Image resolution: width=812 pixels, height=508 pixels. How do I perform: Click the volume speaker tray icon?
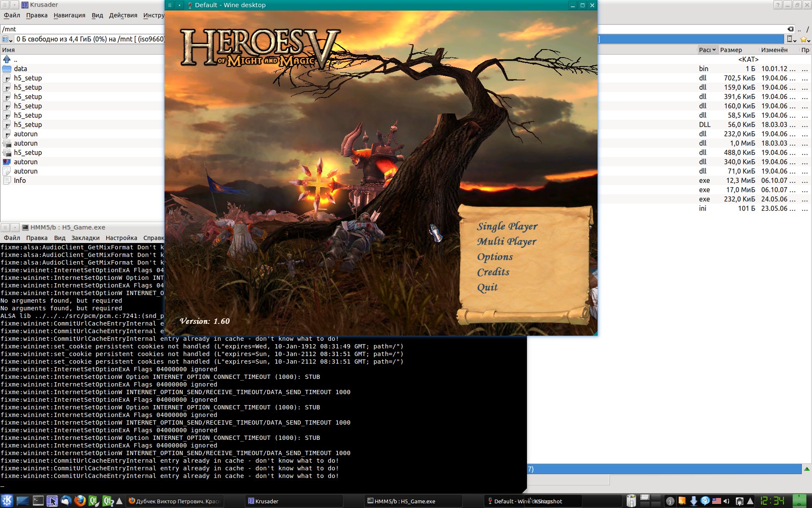click(727, 501)
